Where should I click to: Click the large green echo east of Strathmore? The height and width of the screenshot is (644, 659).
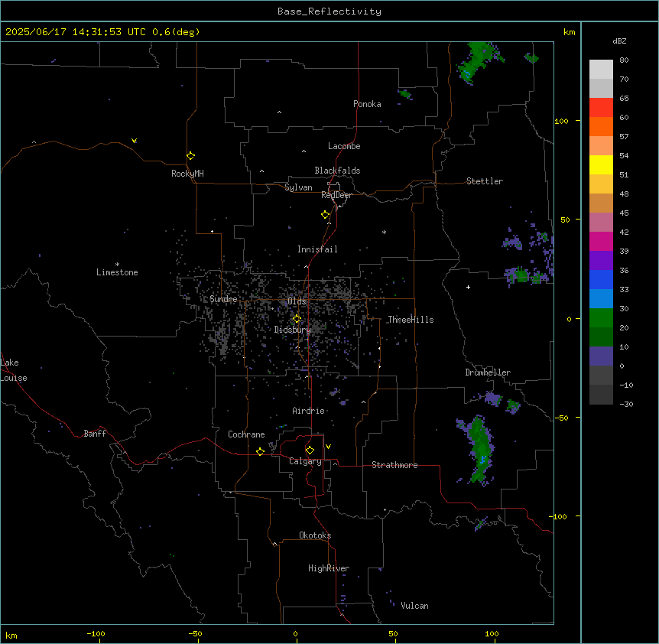[479, 450]
